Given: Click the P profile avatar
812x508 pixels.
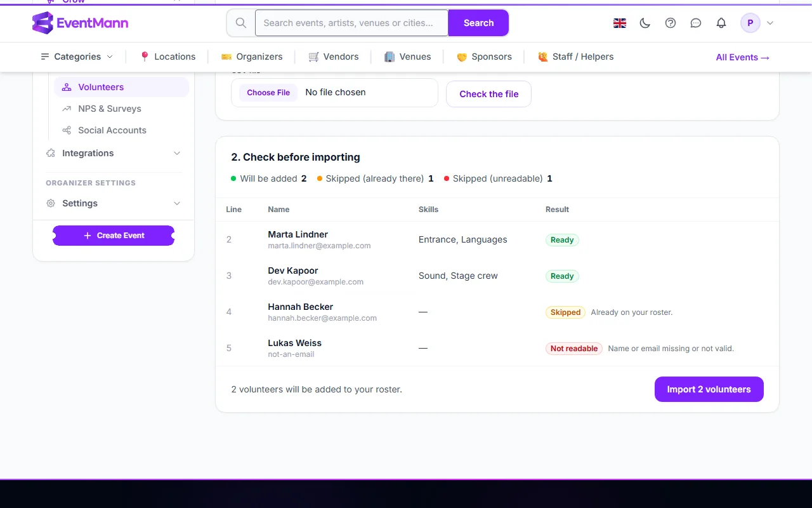Looking at the screenshot, I should coord(750,23).
